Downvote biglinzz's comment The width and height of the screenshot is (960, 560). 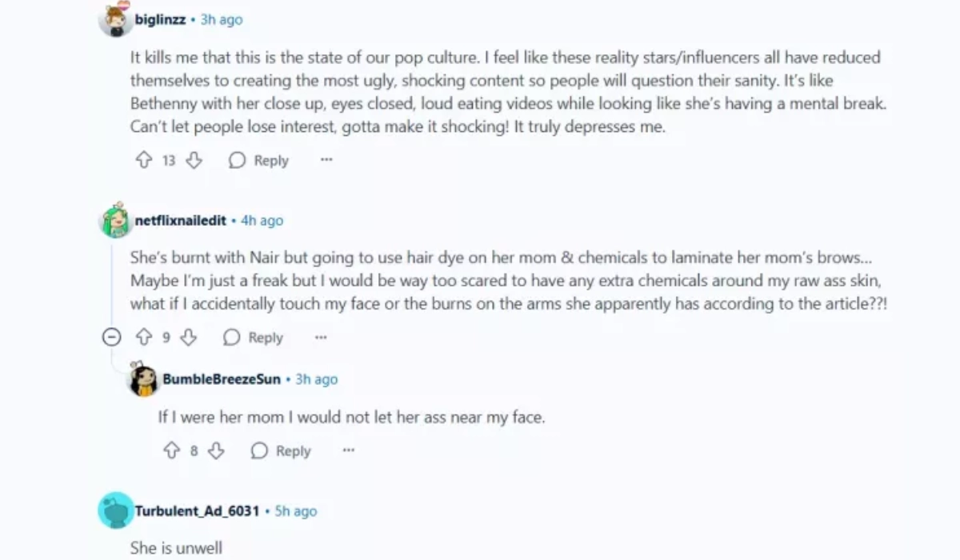(194, 161)
